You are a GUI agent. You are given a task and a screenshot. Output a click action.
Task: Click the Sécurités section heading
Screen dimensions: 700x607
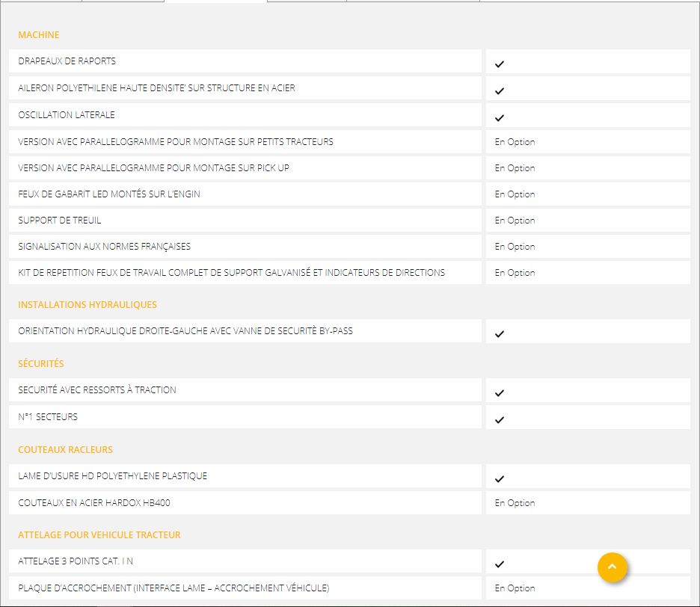41,364
